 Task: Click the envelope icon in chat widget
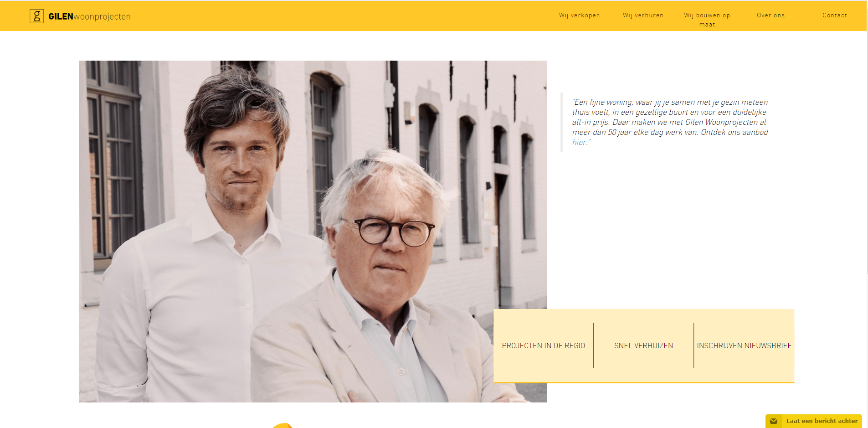pyautogui.click(x=773, y=421)
